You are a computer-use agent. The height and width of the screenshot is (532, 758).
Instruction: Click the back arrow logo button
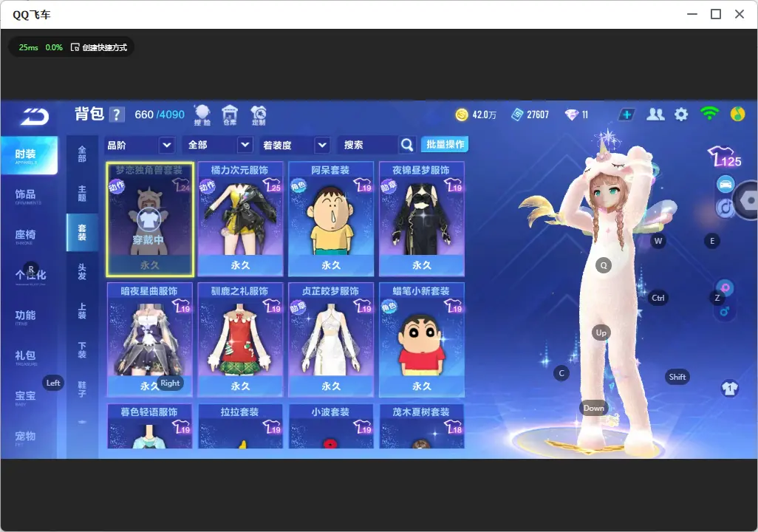coord(34,117)
